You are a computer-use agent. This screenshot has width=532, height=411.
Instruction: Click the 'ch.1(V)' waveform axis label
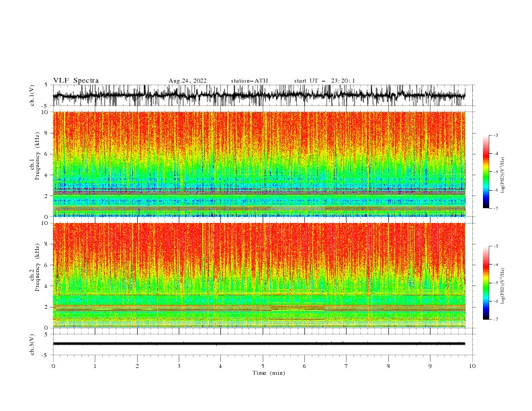(x=32, y=95)
